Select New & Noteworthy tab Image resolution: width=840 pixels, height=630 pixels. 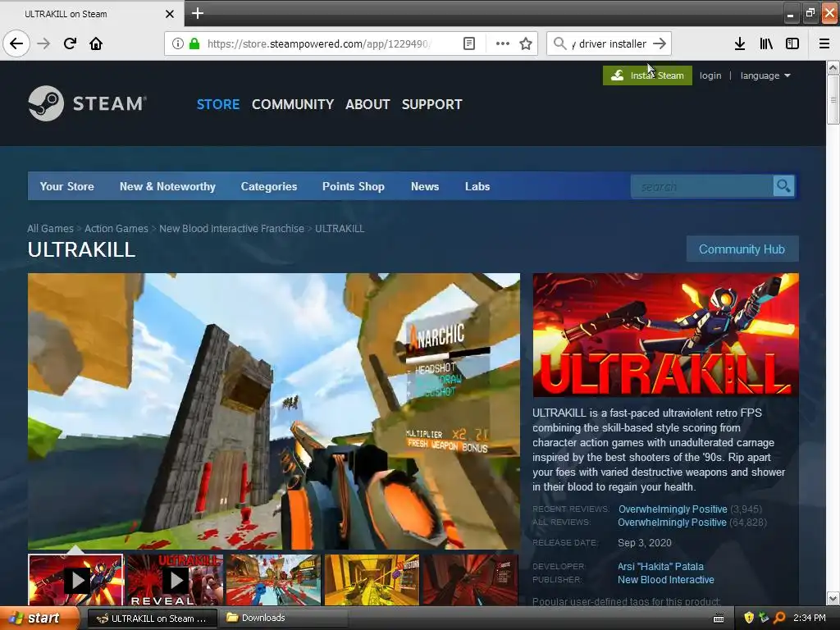167,186
